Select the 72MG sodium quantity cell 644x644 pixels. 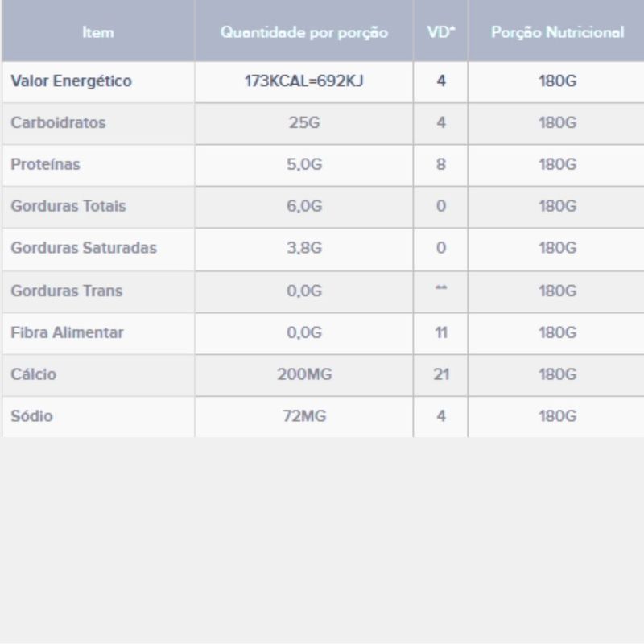coord(303,416)
